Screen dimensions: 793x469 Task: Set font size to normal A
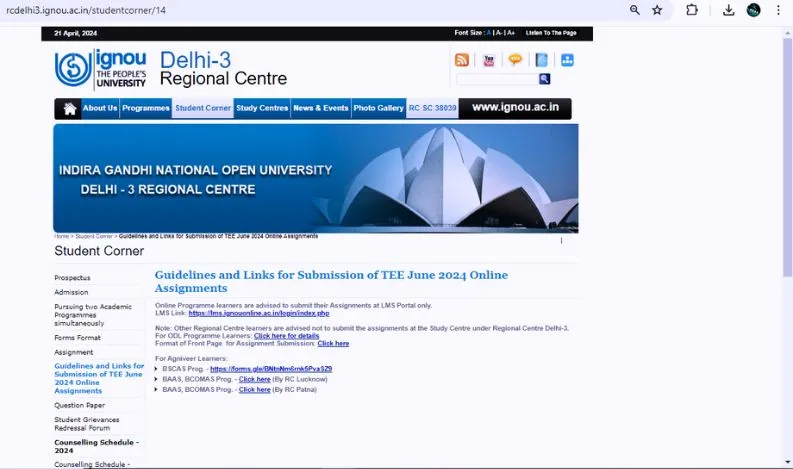489,33
